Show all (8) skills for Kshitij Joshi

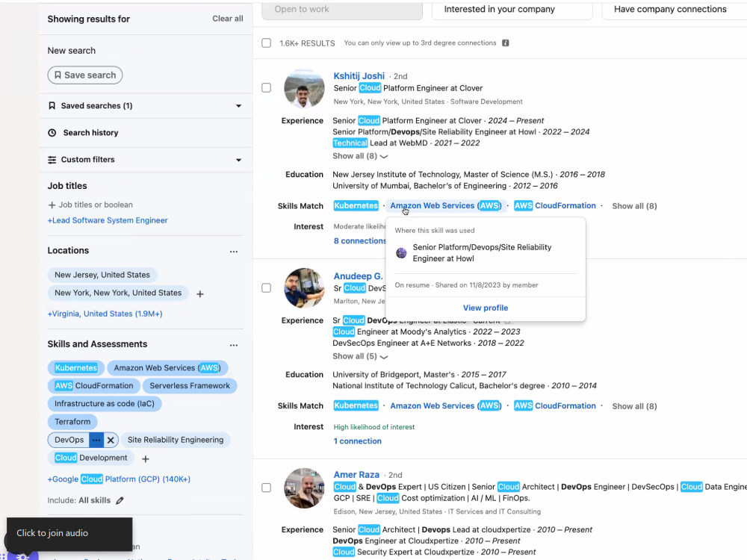point(634,206)
